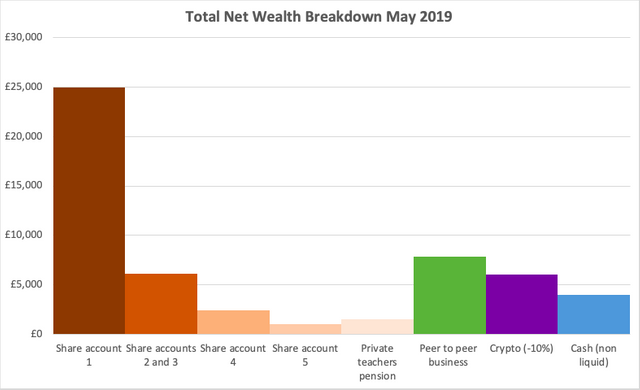
Task: Click the purple Crypto bar
Action: coord(522,304)
